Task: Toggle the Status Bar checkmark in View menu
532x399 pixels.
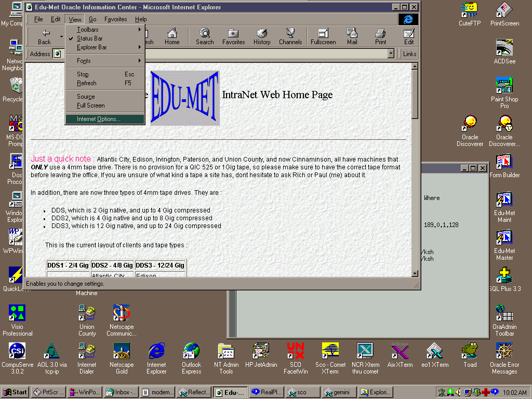Action: click(x=105, y=38)
